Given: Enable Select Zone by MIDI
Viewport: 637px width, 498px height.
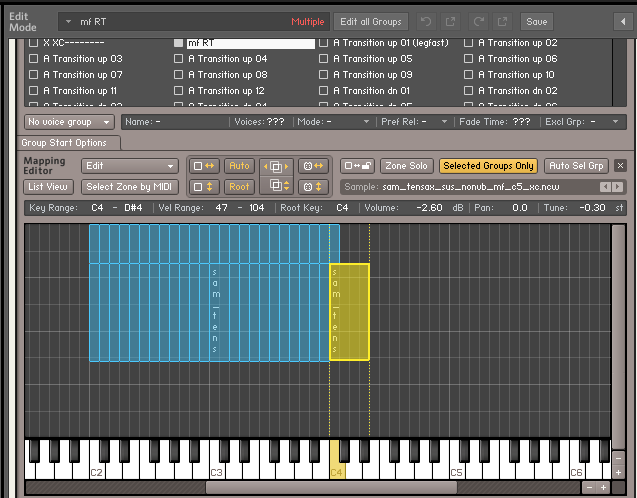Looking at the screenshot, I should tap(130, 187).
